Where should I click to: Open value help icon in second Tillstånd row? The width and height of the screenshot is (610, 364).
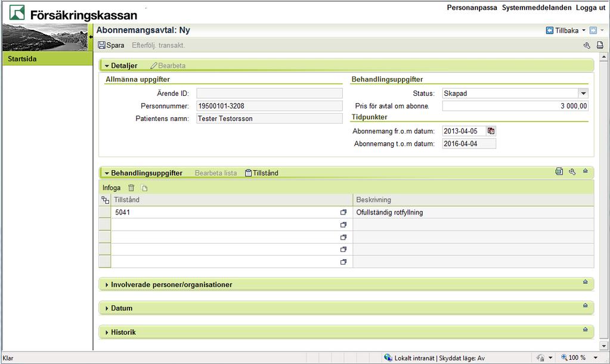point(343,225)
